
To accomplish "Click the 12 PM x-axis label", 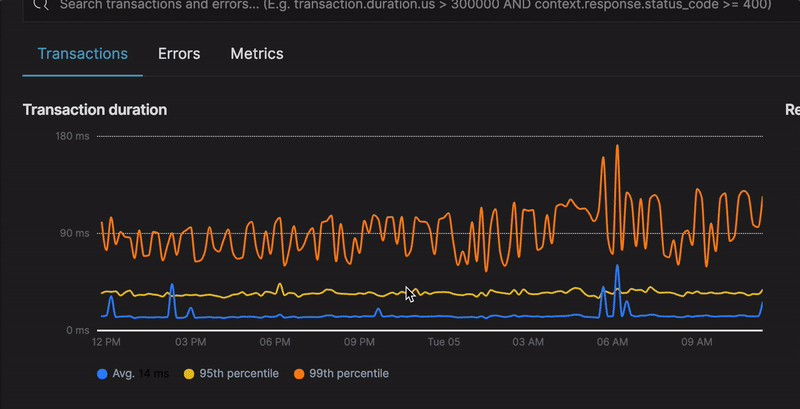I will click(x=106, y=342).
